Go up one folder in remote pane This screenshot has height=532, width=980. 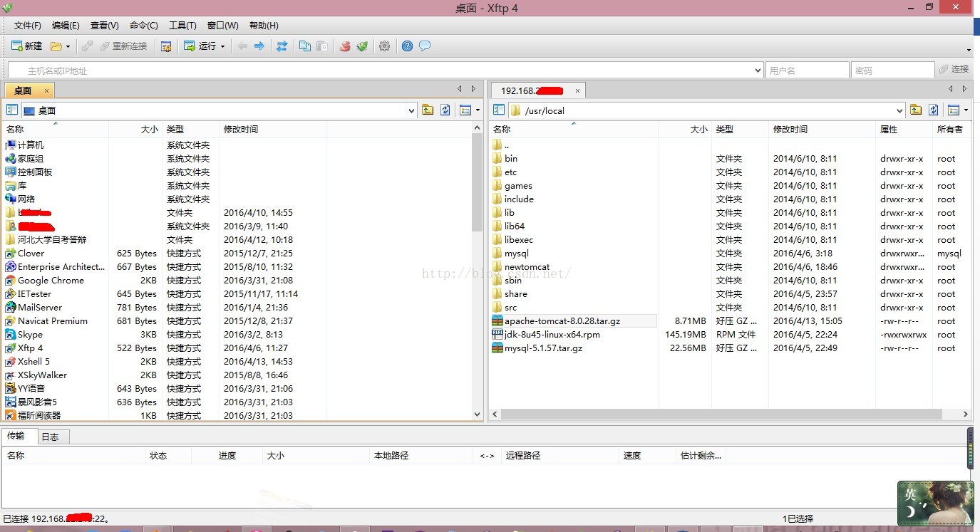pos(916,110)
